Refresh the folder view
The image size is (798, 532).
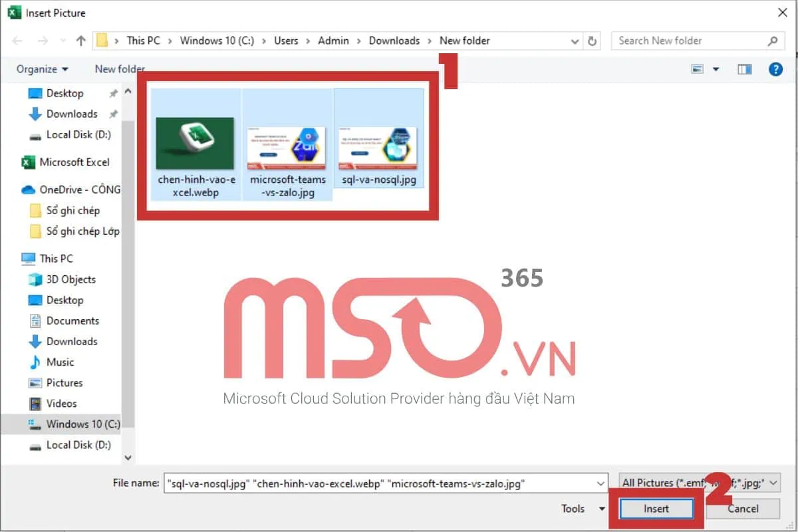point(592,41)
